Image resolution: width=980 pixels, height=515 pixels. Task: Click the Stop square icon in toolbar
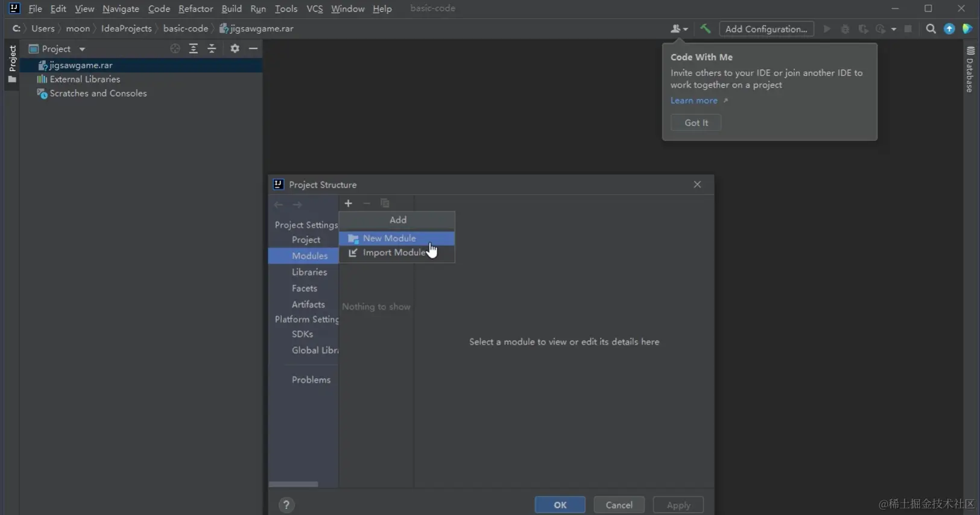click(908, 29)
